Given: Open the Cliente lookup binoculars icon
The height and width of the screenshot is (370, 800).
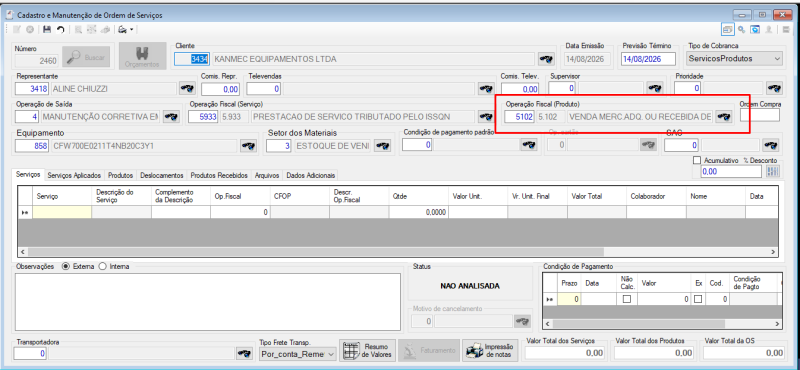Looking at the screenshot, I should [546, 59].
